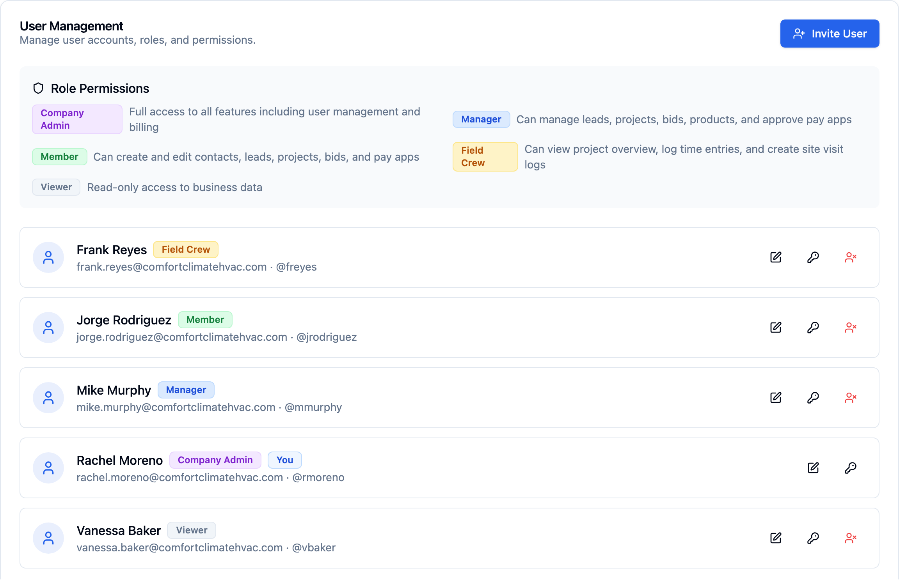Click email rachel.moreno@comfortclimatehvac.com
Viewport: 899px width, 588px height.
tap(180, 478)
